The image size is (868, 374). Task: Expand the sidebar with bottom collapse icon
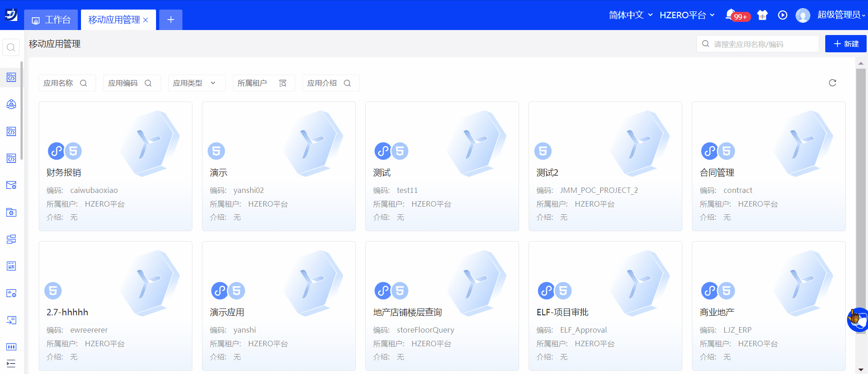point(11,364)
